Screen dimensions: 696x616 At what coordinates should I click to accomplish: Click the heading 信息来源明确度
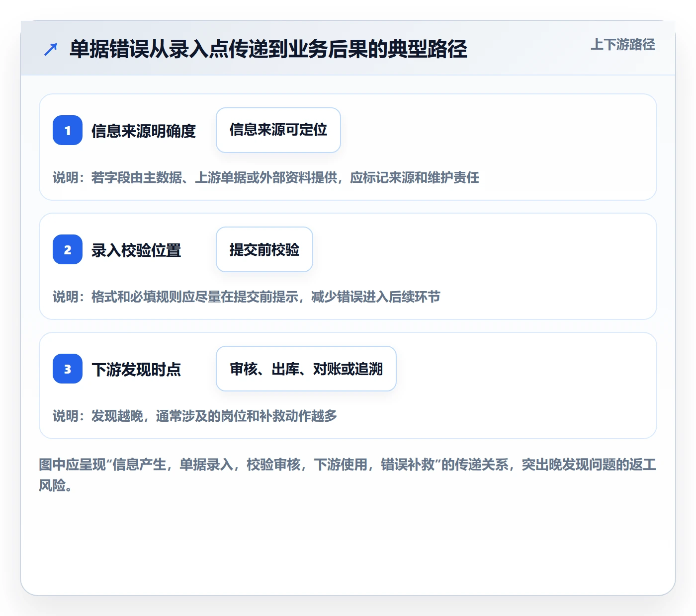144,131
